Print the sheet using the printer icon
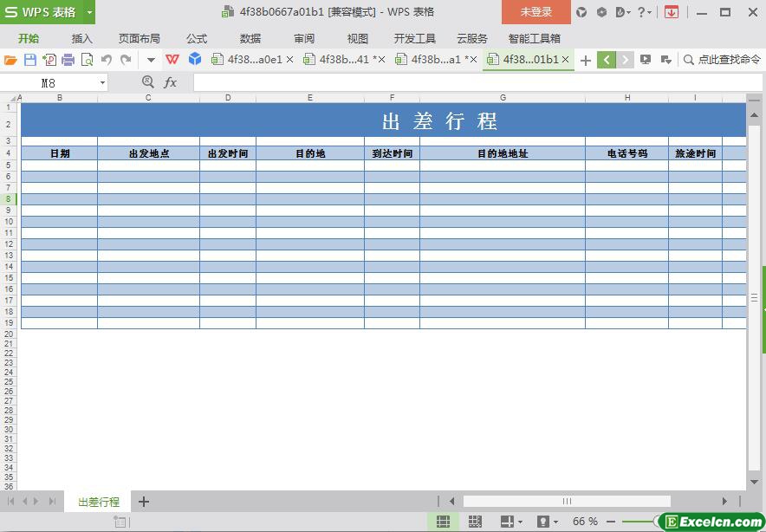The image size is (766, 532). pyautogui.click(x=68, y=60)
